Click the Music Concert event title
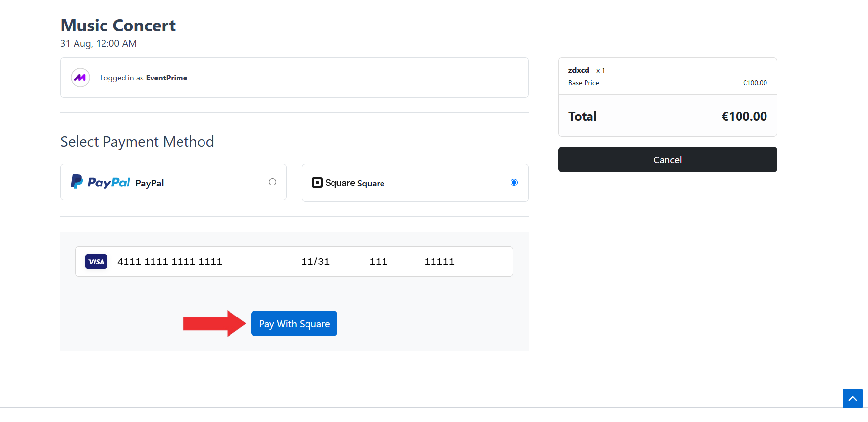Screen dimensions: 868x422 (118, 26)
